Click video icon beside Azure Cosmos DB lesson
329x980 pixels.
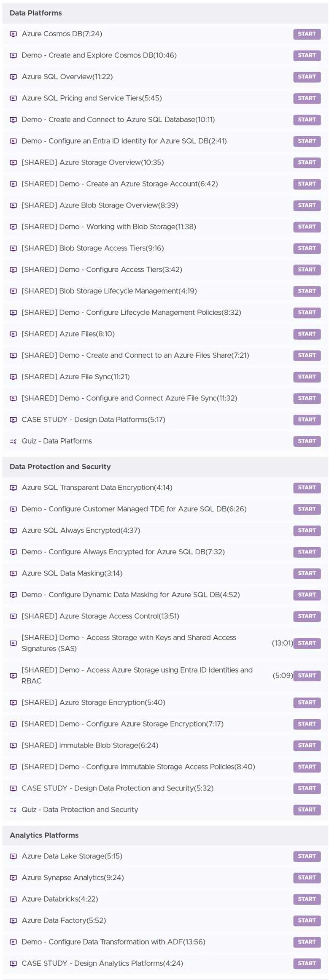tap(13, 34)
